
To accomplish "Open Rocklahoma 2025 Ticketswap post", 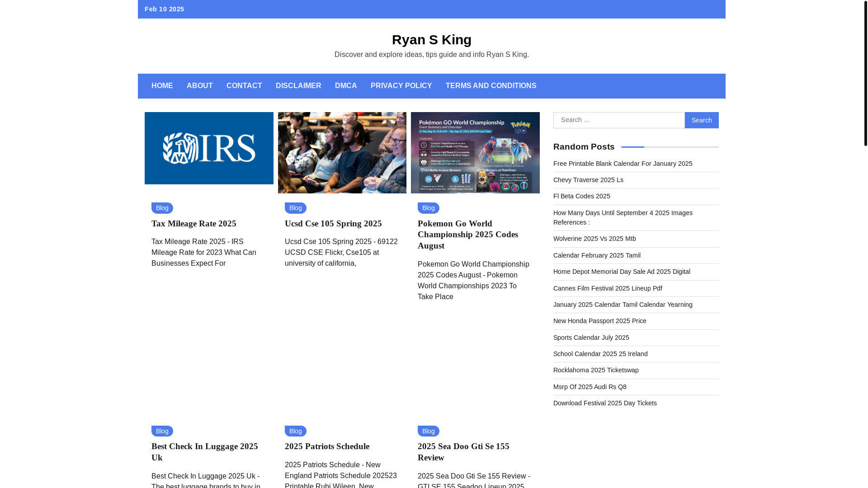I will click(x=596, y=370).
